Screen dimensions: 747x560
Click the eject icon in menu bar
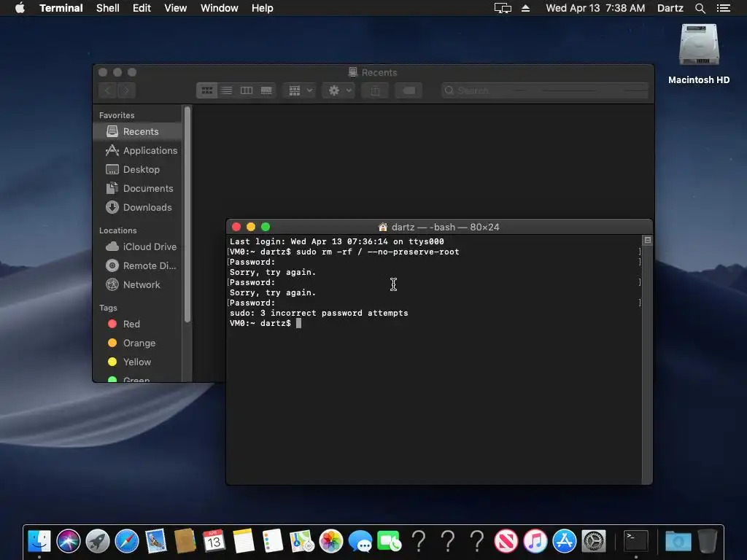point(525,8)
